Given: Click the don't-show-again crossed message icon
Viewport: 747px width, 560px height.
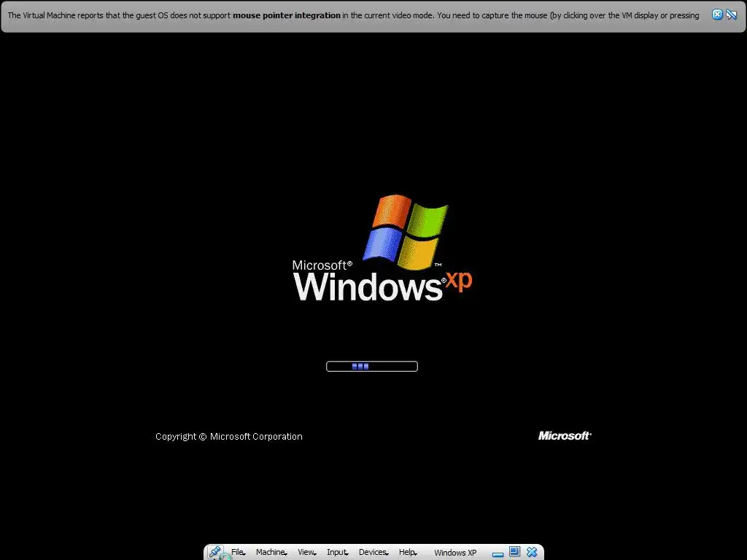Looking at the screenshot, I should pos(731,15).
